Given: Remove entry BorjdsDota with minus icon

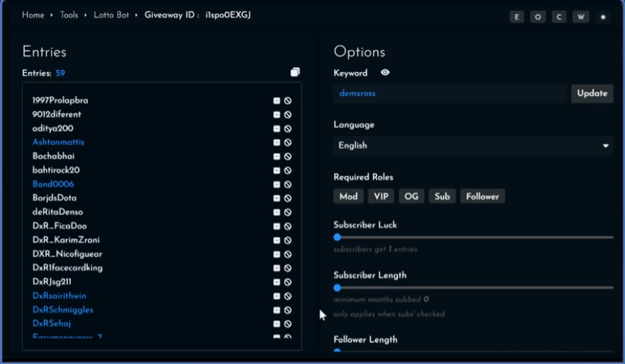Looking at the screenshot, I should (x=277, y=198).
